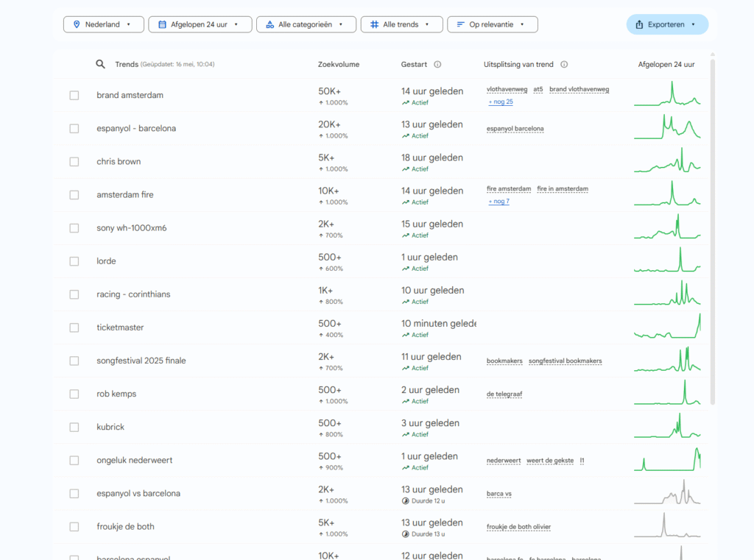Image resolution: width=754 pixels, height=560 pixels.
Task: Expand '+ nog 7' for amsterdam fire
Action: (x=498, y=202)
